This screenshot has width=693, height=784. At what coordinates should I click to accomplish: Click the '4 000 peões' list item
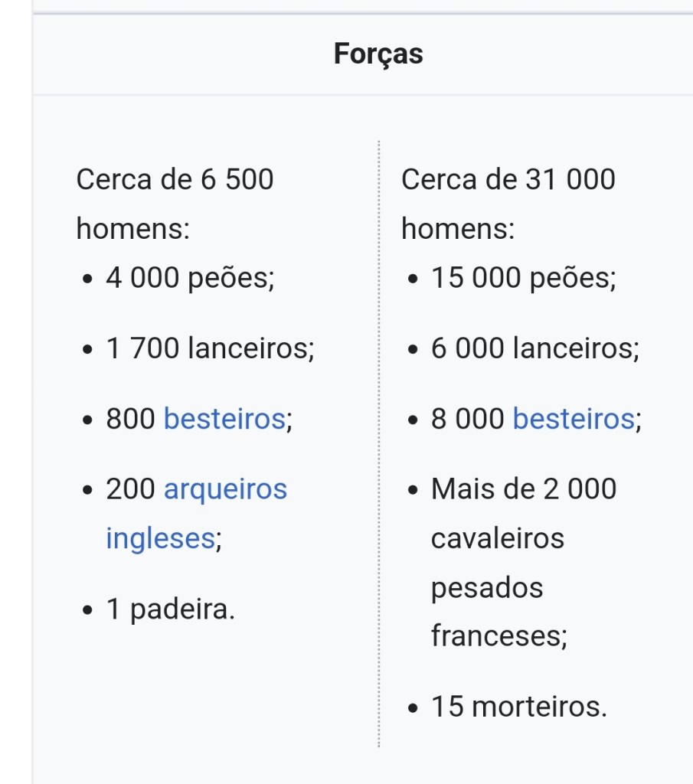point(190,279)
